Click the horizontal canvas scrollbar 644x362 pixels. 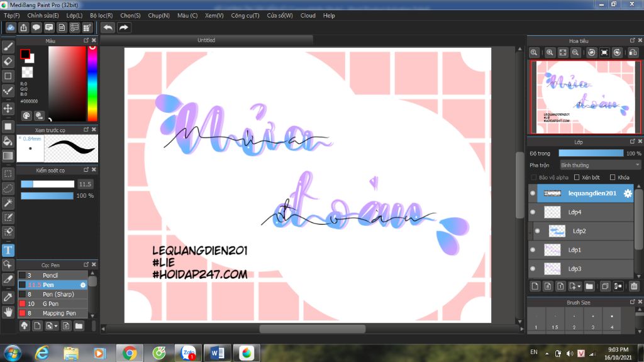pos(312,329)
